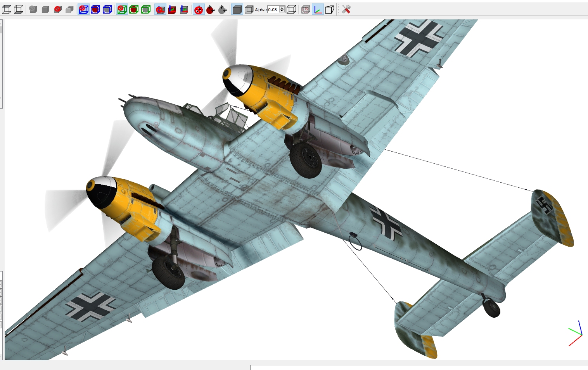Toggle the coordinate axes display icon
Image resolution: width=588 pixels, height=370 pixels.
(x=318, y=9)
